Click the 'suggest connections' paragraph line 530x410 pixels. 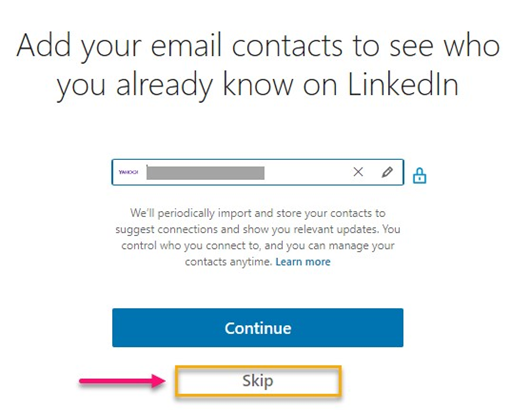pyautogui.click(x=258, y=229)
